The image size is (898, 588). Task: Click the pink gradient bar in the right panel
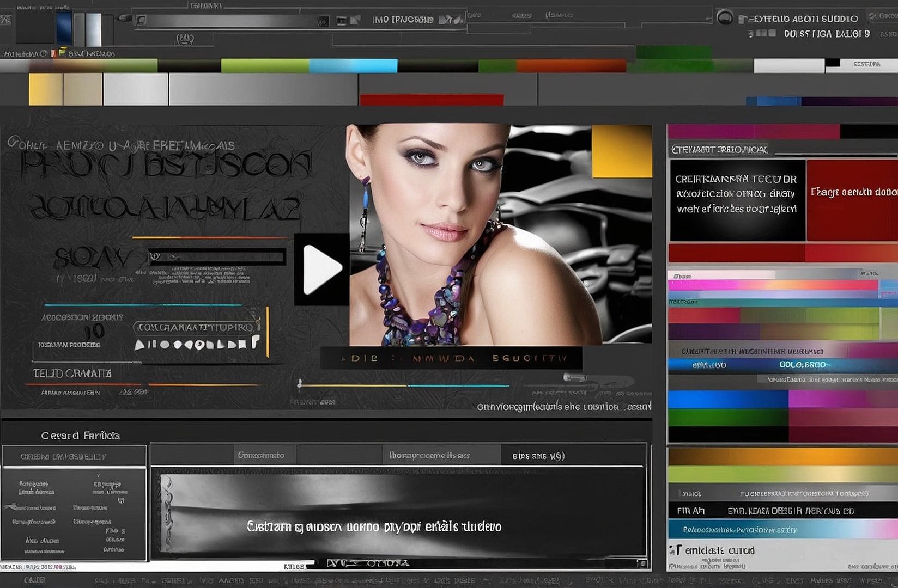(773, 285)
